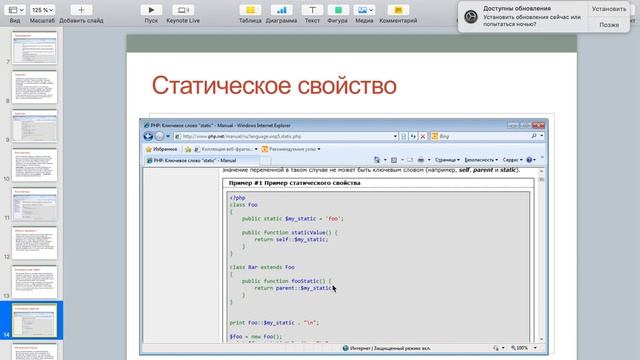Click the Explorer page vertical scrollbar

pos(542,255)
